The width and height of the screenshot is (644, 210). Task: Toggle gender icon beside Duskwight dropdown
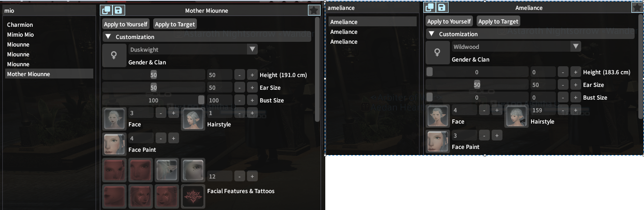[114, 56]
